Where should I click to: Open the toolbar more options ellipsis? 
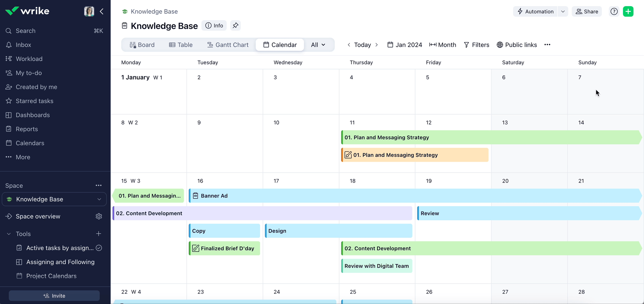pos(547,45)
